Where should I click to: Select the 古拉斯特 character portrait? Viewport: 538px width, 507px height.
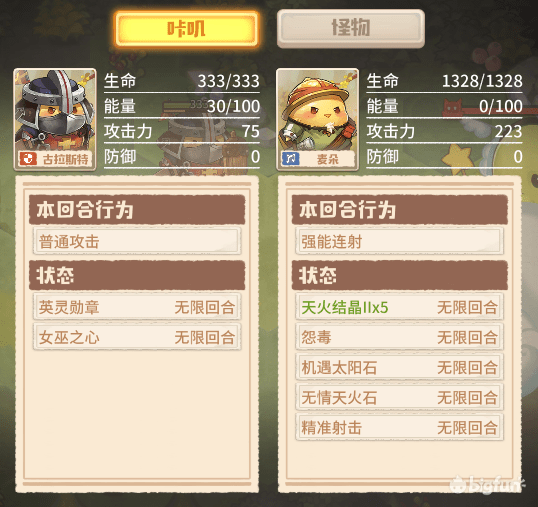55,119
